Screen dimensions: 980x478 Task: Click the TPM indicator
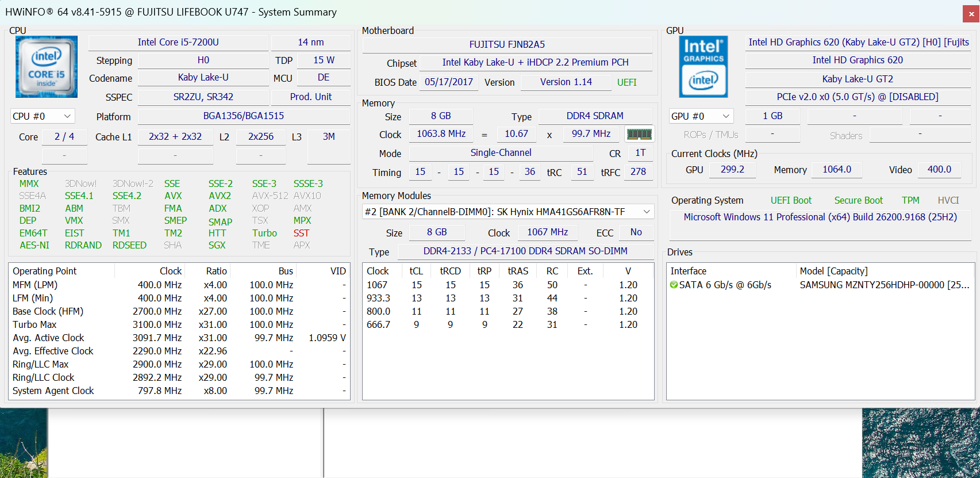[x=910, y=200]
